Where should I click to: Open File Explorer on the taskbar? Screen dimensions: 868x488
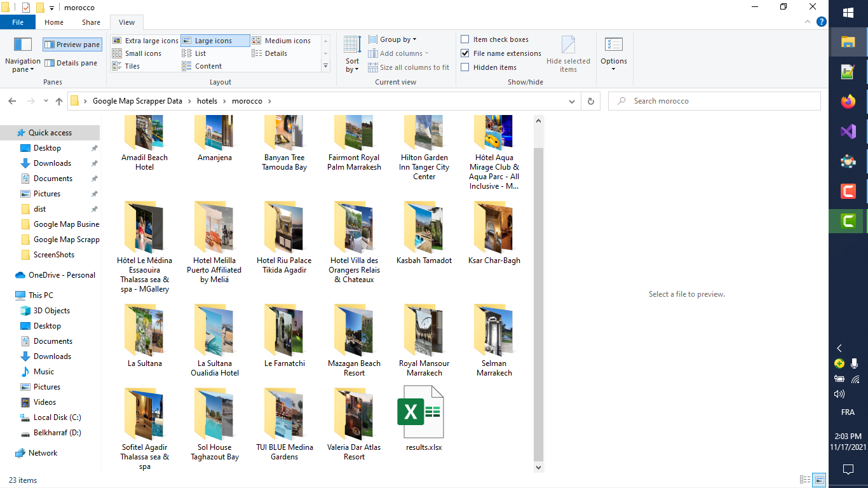tap(848, 42)
